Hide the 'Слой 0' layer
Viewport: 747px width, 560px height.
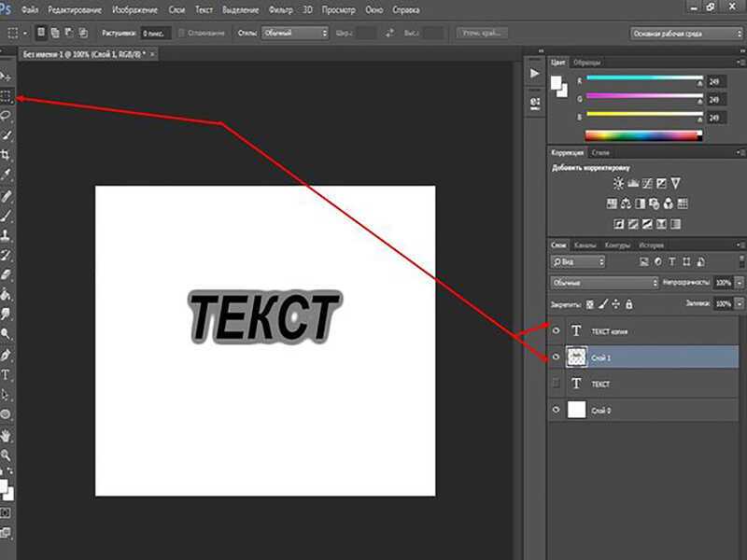[x=556, y=410]
